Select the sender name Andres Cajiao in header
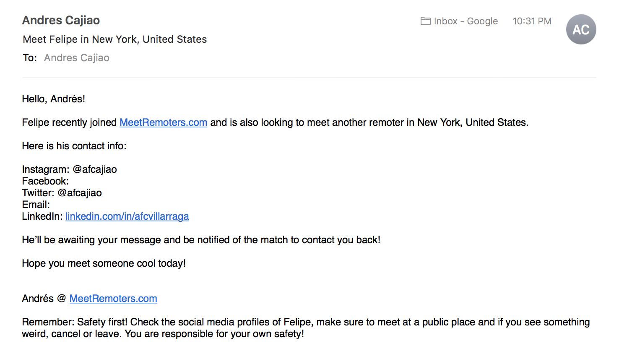The width and height of the screenshot is (619, 364). pos(61,20)
